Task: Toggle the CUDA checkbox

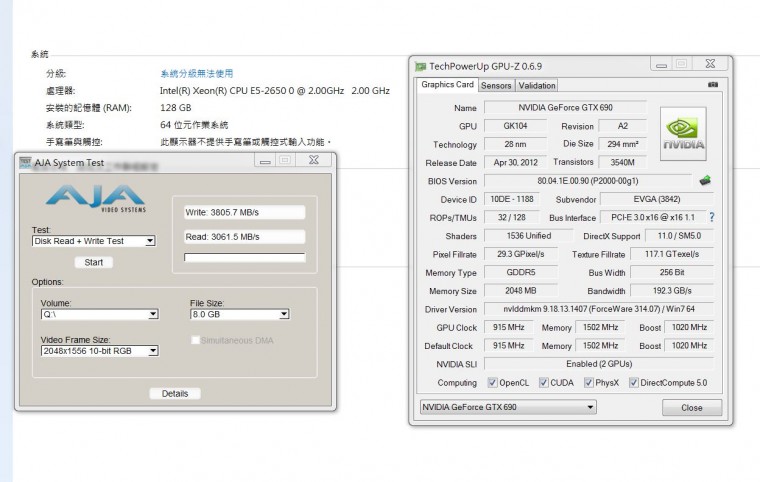Action: [543, 383]
